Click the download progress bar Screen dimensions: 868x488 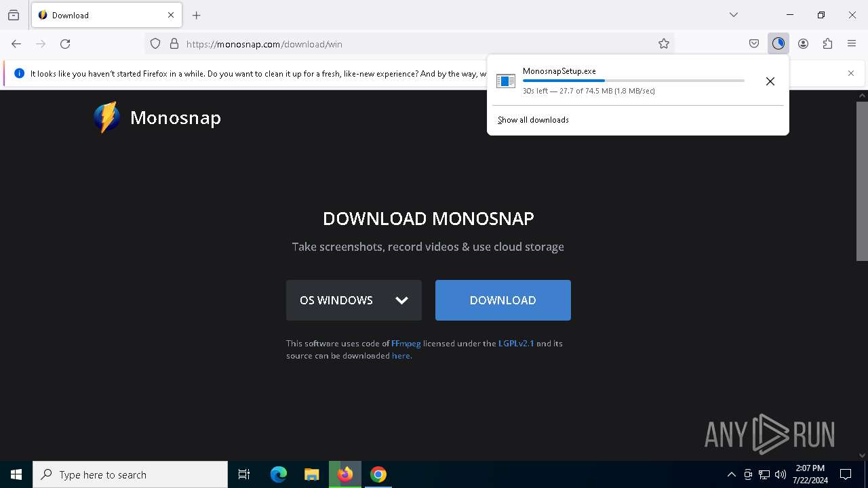pos(633,81)
